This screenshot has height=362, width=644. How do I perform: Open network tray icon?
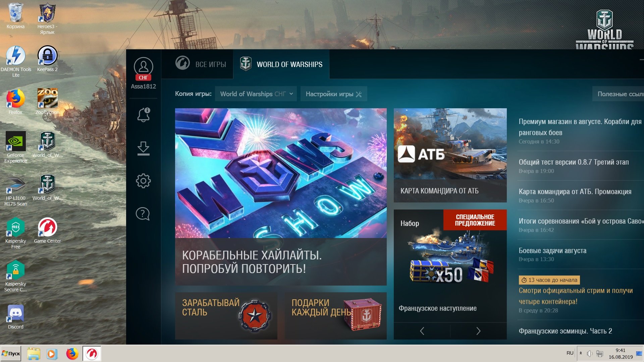pyautogui.click(x=600, y=354)
